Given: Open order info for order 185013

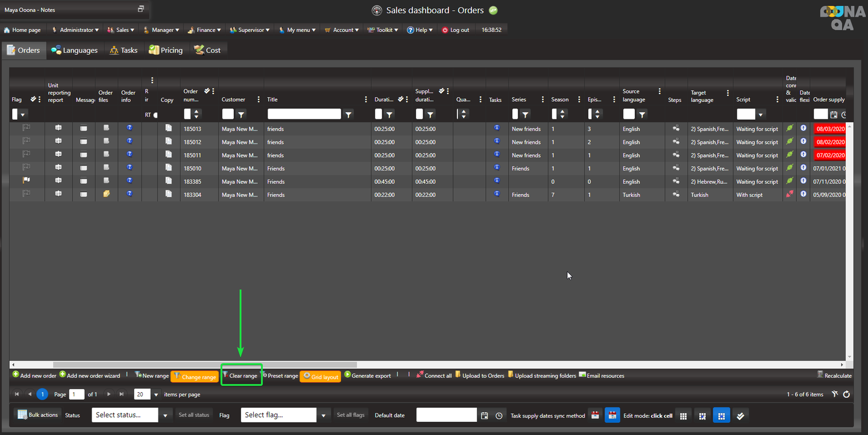Looking at the screenshot, I should click(x=129, y=128).
